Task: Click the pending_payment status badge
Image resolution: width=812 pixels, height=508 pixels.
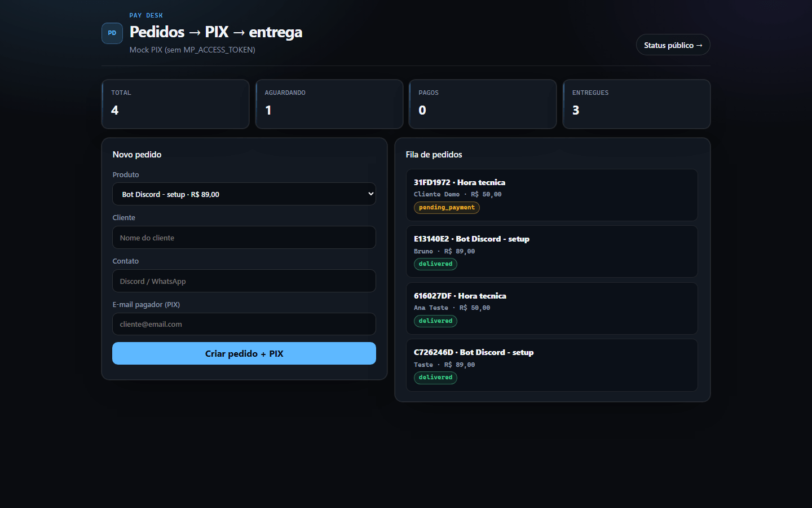Action: pos(447,208)
